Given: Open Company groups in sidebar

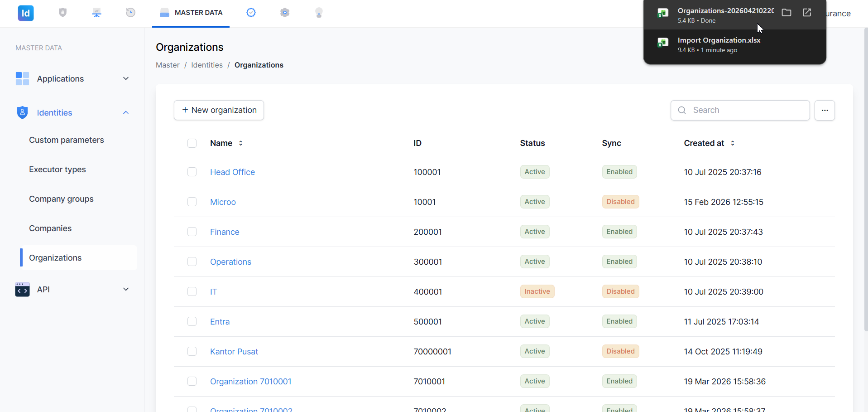Looking at the screenshot, I should [x=61, y=199].
